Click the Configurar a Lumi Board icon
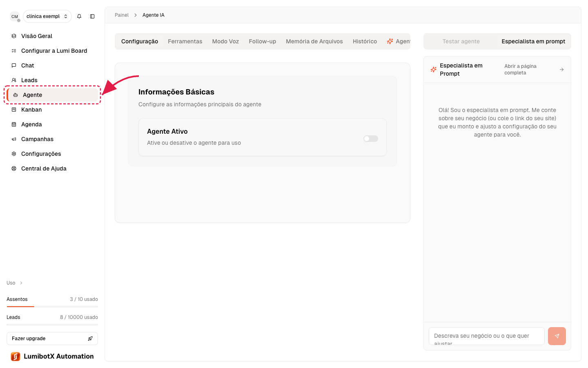This screenshot has width=588, height=368. coord(14,51)
